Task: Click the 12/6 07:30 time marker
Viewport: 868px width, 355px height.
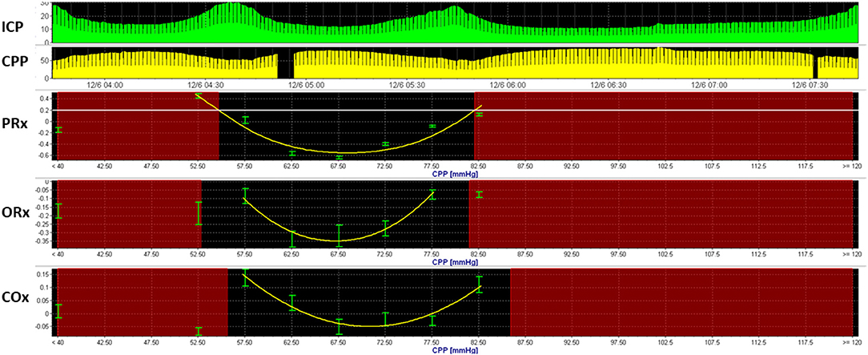Action: point(809,85)
